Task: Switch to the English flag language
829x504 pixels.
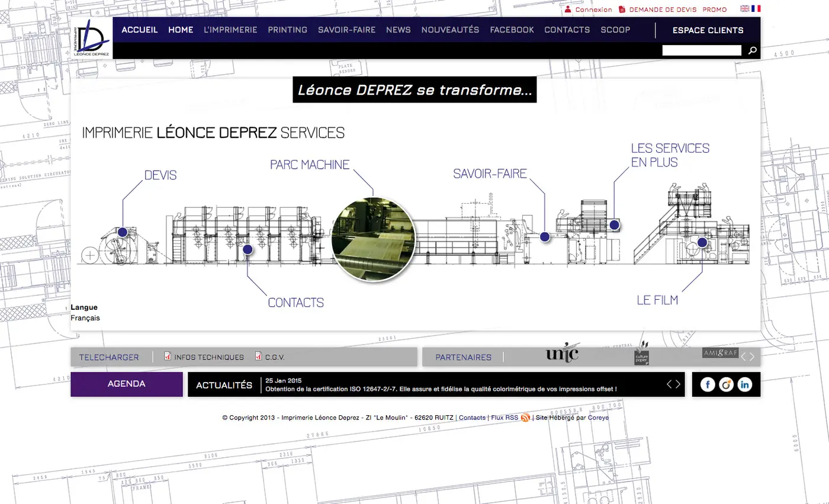Action: click(x=745, y=9)
